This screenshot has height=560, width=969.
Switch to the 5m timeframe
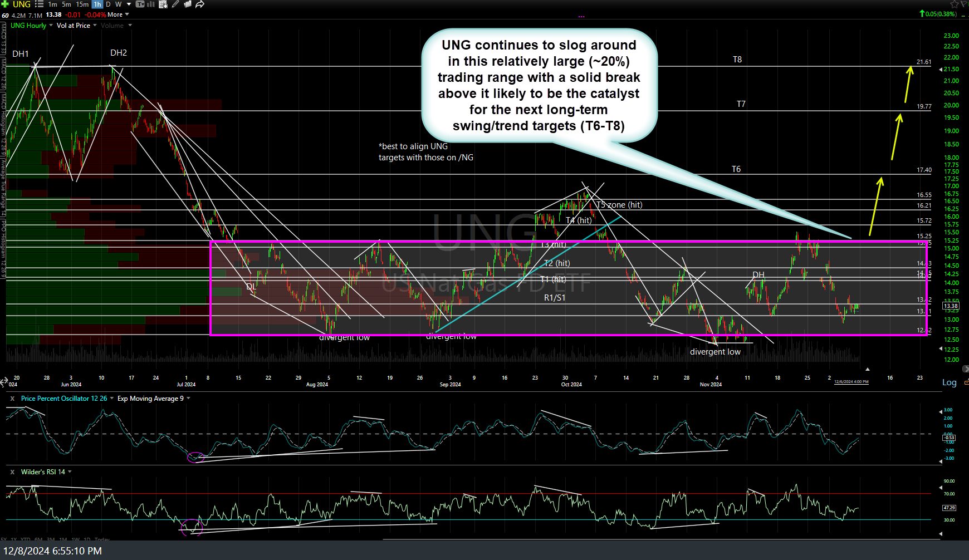point(66,4)
